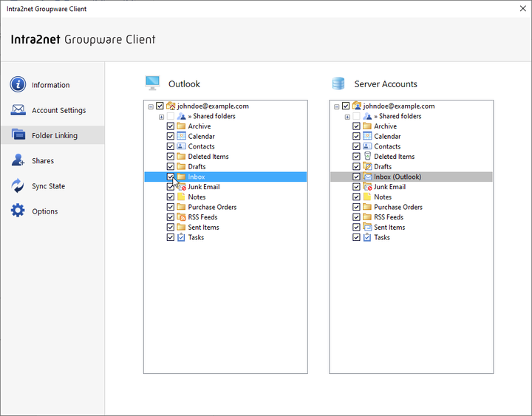Select the Outlook Inbox row

pos(225,177)
